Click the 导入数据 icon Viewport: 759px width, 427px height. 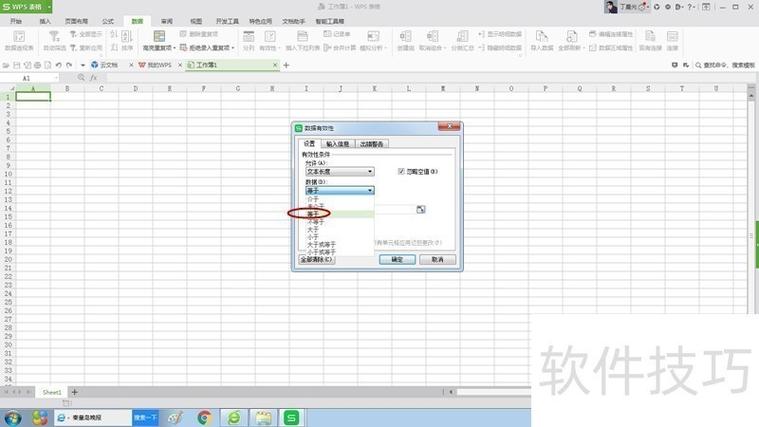click(x=542, y=37)
